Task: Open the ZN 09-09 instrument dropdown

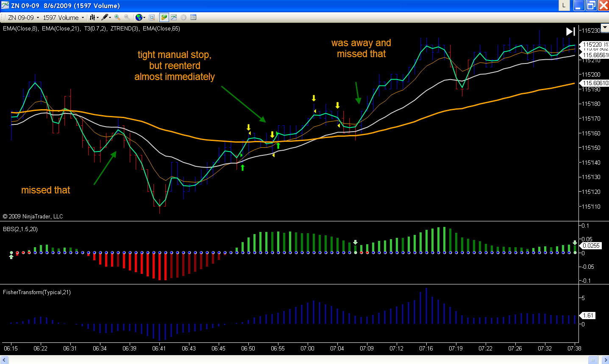Action: click(x=23, y=17)
